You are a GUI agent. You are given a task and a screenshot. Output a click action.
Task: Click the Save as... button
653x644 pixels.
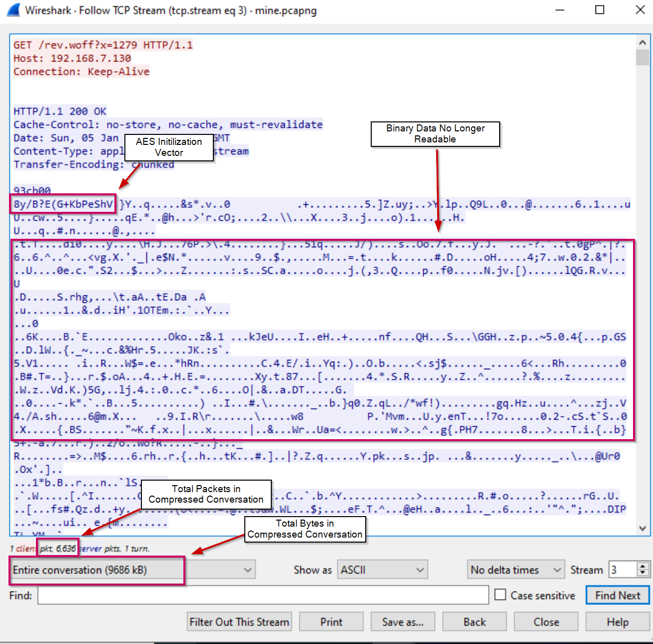403,622
